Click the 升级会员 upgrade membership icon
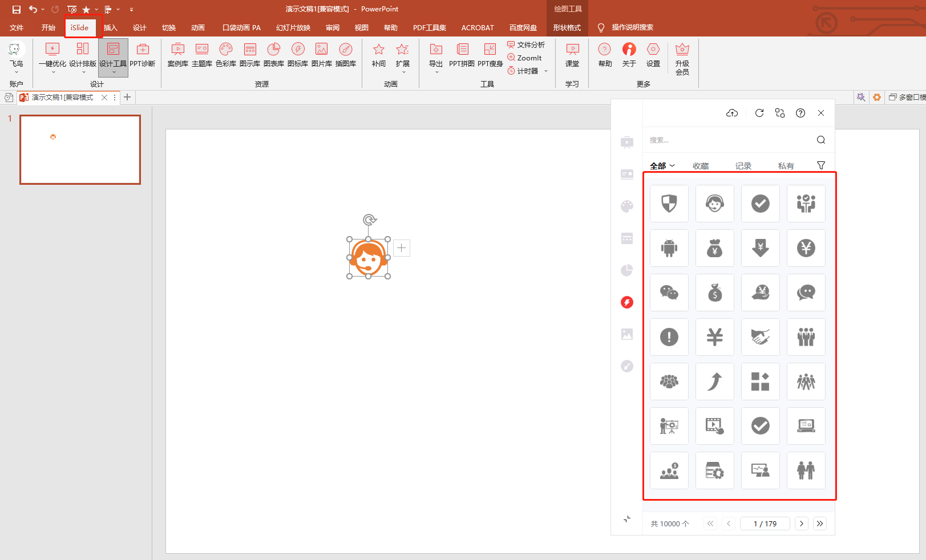 pyautogui.click(x=682, y=59)
